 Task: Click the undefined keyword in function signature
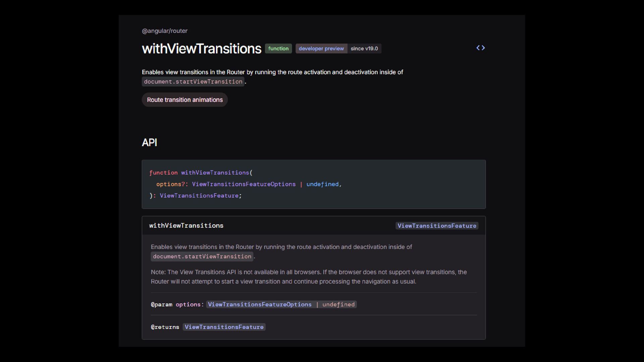tap(322, 184)
